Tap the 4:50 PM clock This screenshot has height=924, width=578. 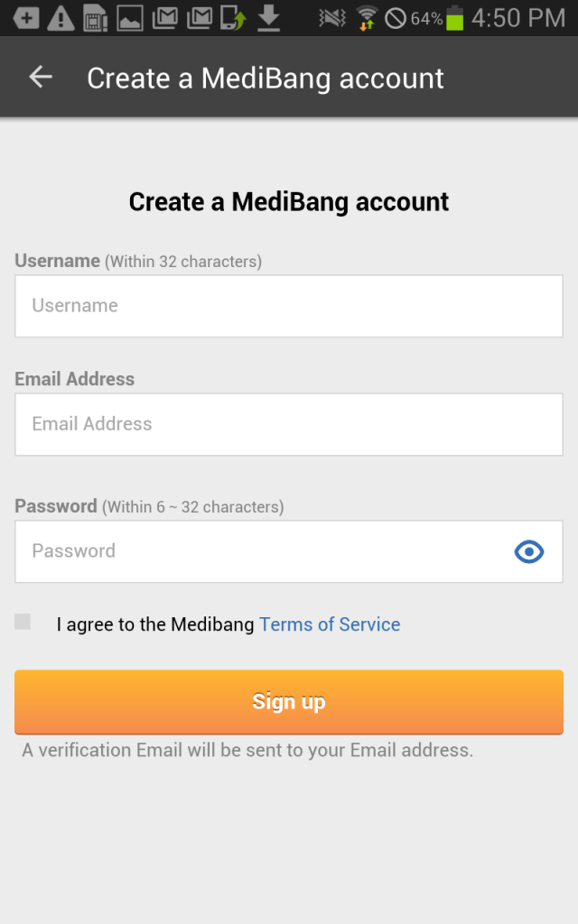[518, 18]
